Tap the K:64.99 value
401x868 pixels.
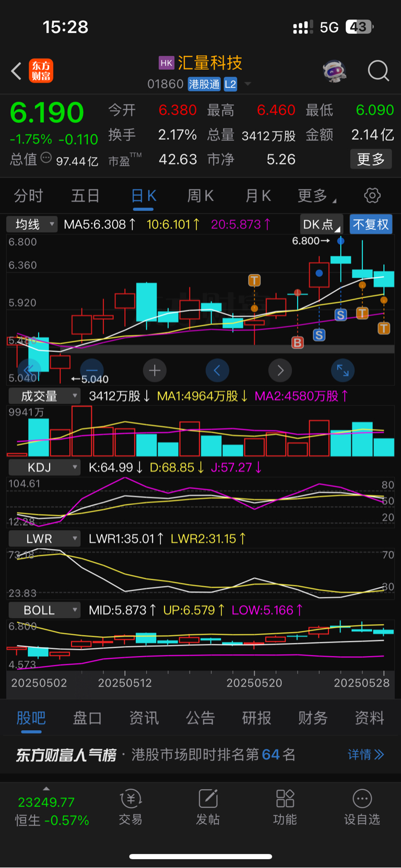pos(115,467)
